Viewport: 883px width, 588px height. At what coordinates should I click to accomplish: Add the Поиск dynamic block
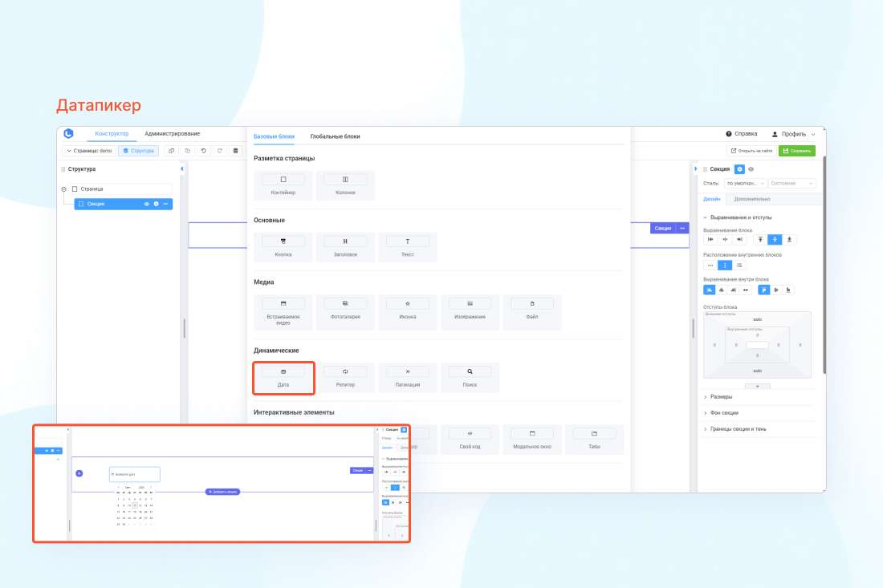(x=470, y=378)
